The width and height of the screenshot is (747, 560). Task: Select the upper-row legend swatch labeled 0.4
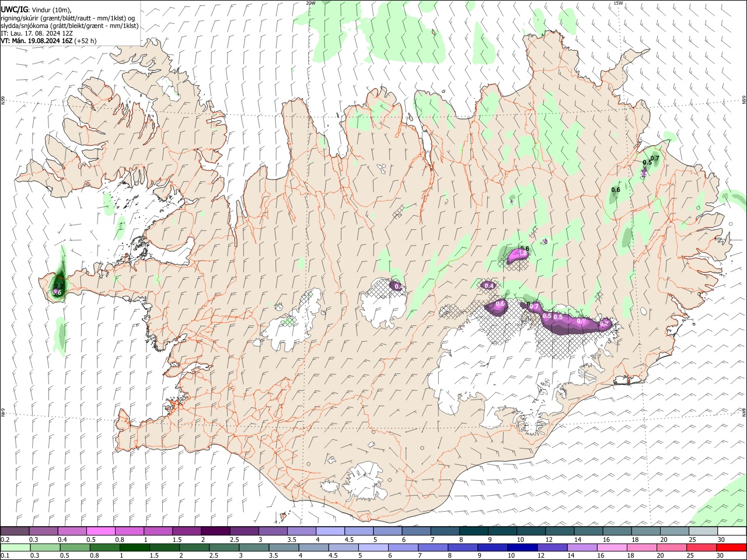[x=72, y=531]
